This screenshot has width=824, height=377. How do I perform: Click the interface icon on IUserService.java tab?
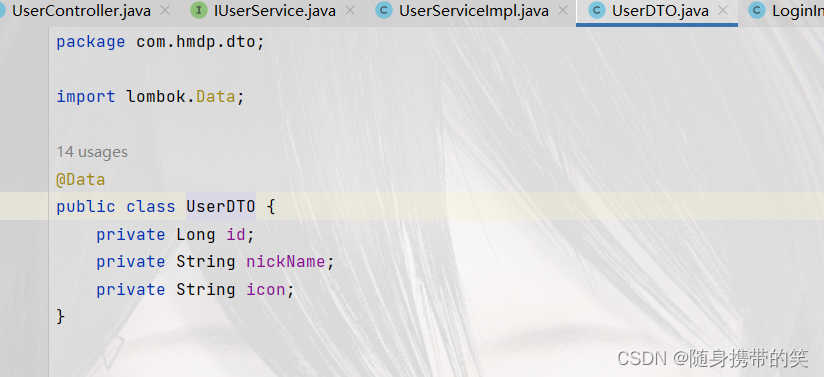coord(199,11)
